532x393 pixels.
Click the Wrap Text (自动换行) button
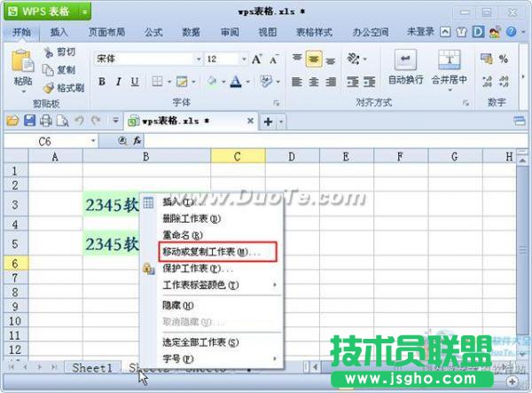click(405, 67)
